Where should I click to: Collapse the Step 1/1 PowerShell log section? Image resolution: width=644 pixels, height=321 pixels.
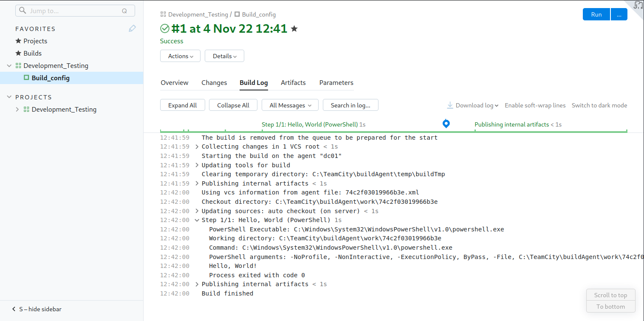click(197, 220)
